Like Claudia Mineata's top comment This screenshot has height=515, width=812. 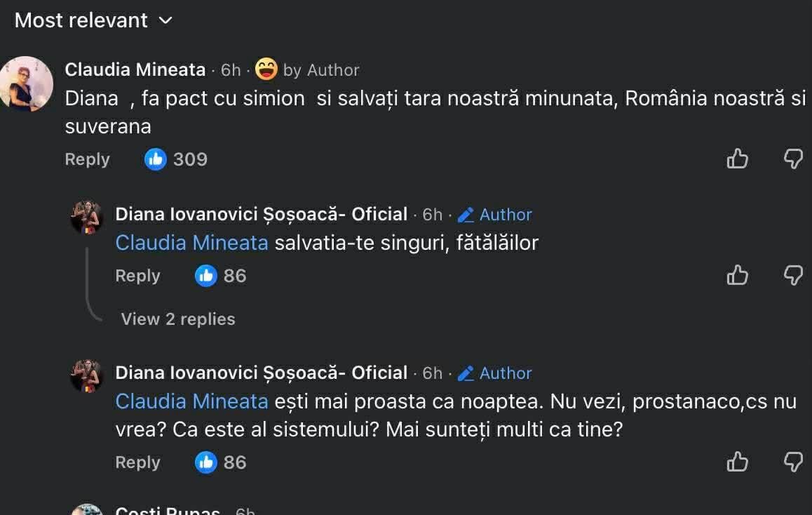point(737,159)
